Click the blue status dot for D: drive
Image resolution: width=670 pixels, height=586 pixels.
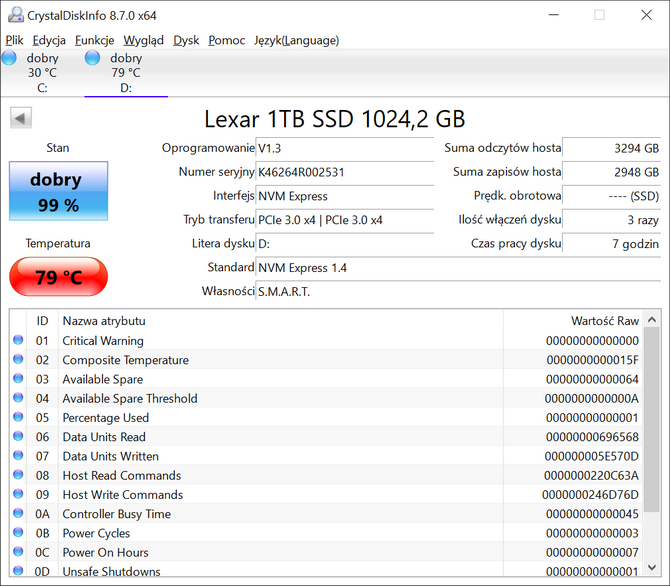click(x=92, y=58)
